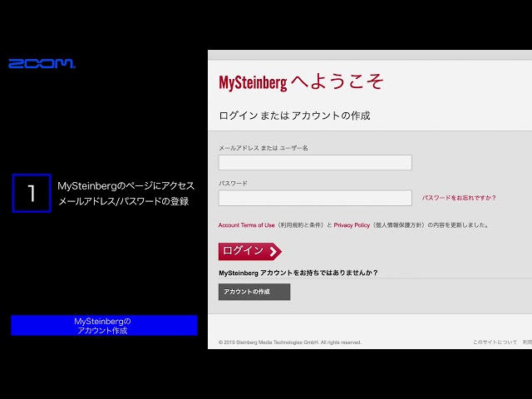Click the red ログイン login button
The height and width of the screenshot is (399, 532).
(x=249, y=251)
